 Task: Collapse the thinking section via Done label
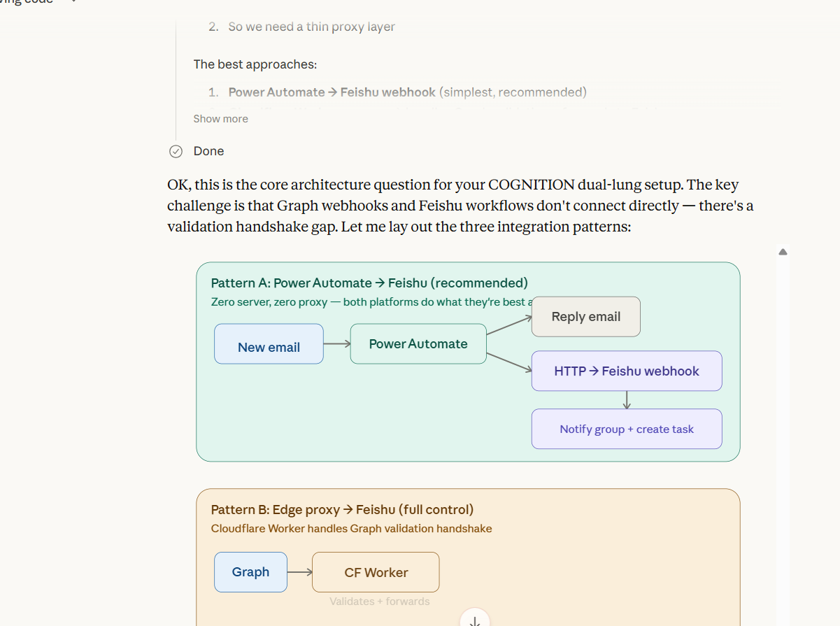[x=208, y=151]
